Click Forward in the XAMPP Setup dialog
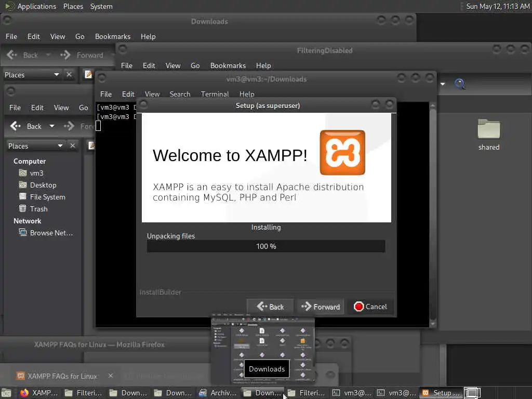 pos(321,307)
